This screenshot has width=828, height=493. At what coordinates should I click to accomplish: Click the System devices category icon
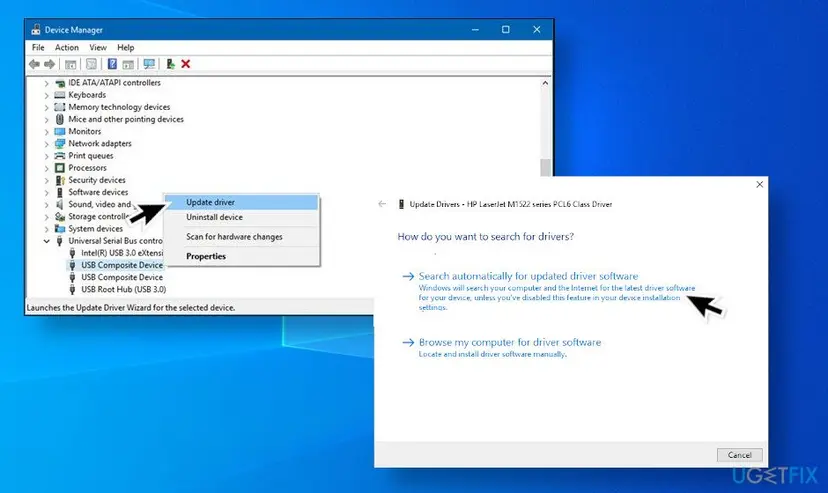(60, 229)
